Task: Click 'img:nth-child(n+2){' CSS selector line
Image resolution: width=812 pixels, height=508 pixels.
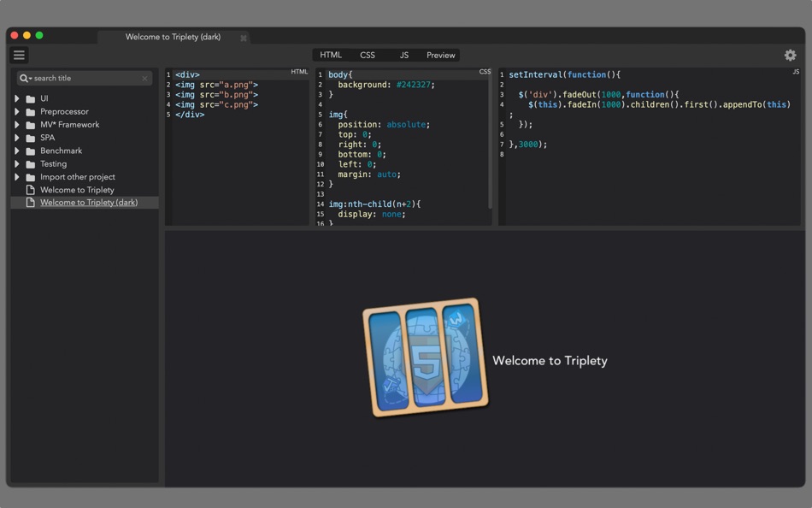Action: [x=374, y=204]
